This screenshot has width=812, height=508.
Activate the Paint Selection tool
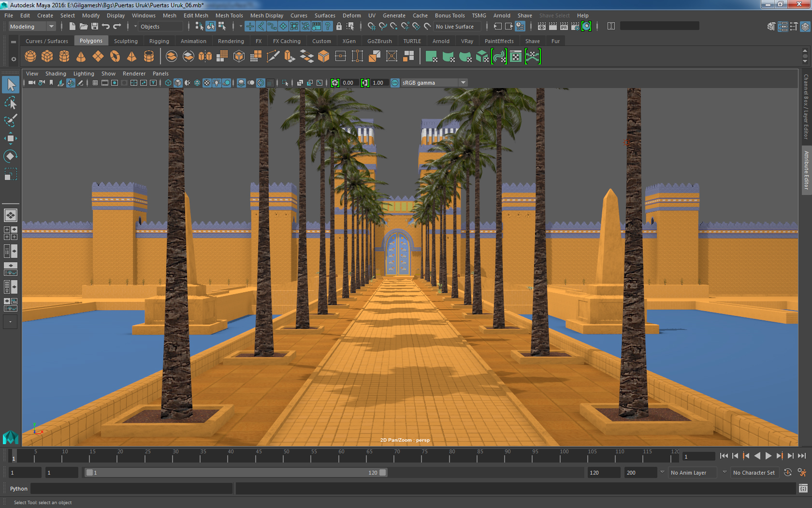pos(10,120)
